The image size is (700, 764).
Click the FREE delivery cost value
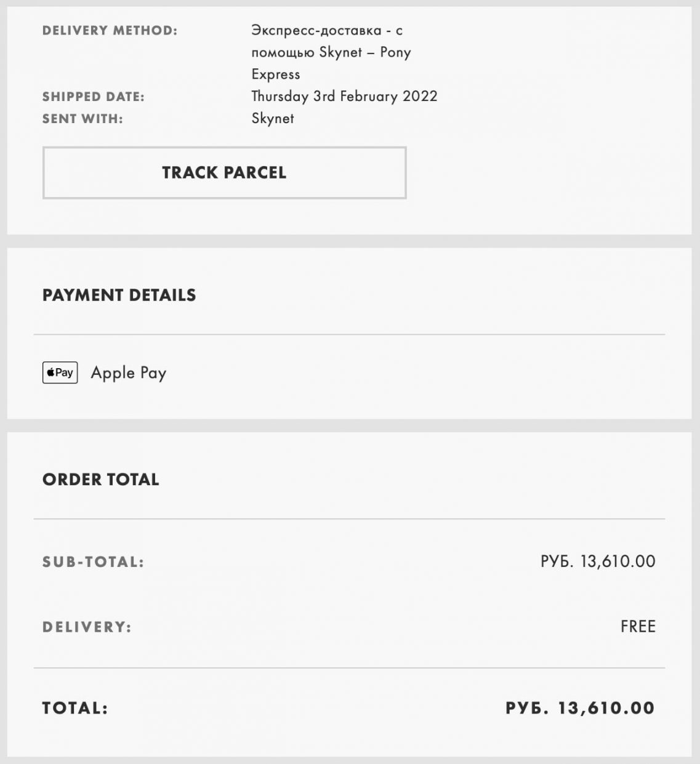pyautogui.click(x=638, y=627)
